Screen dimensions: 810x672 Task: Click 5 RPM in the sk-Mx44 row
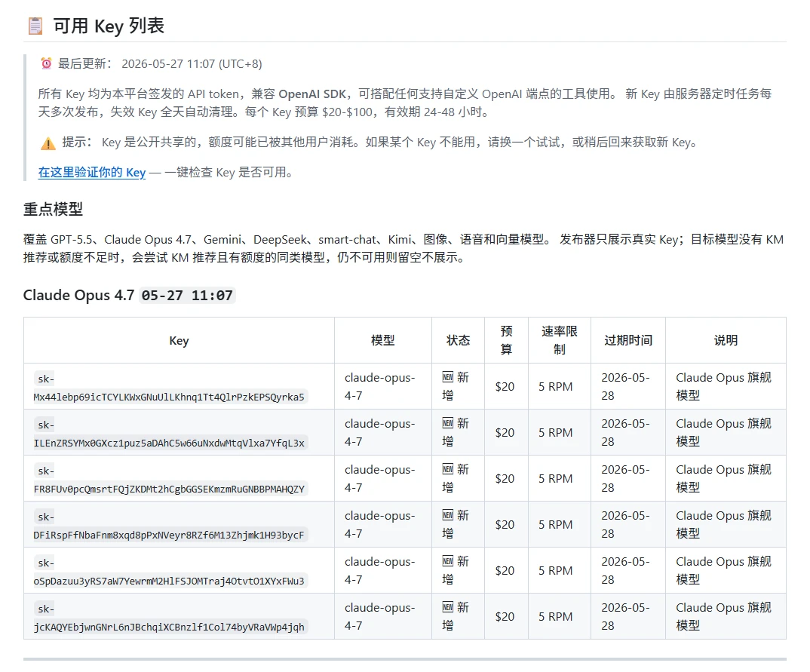tap(555, 387)
